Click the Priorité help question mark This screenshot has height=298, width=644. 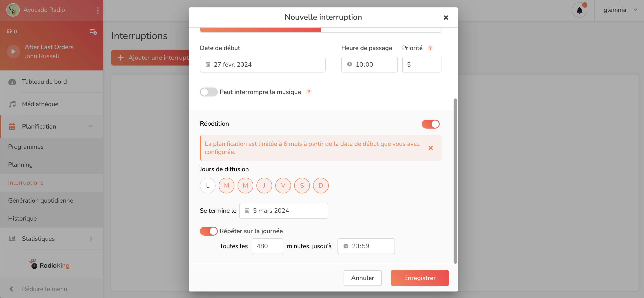click(x=430, y=48)
